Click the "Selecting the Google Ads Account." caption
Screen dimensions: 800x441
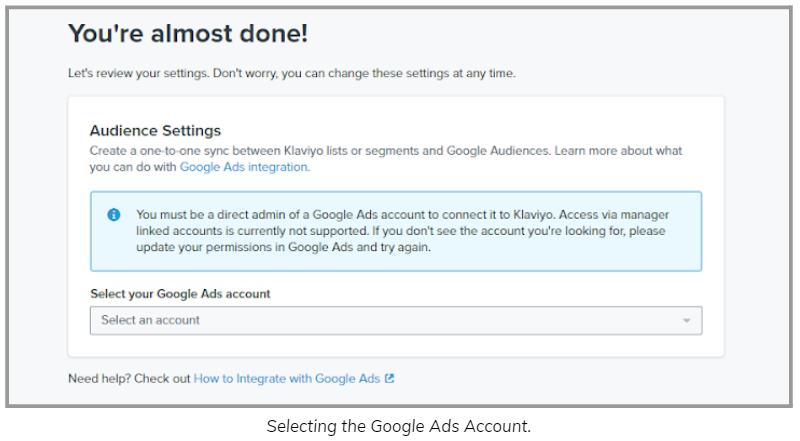(398, 426)
